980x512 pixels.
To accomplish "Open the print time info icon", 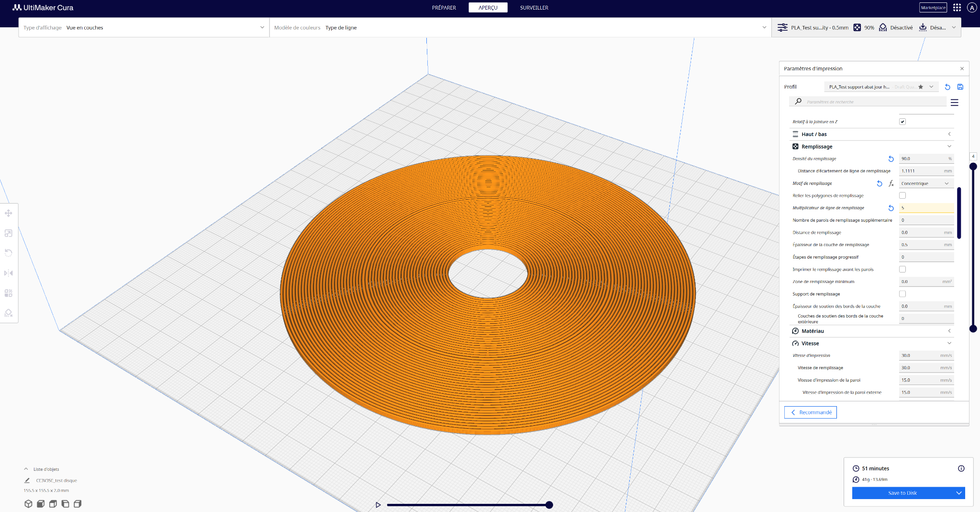I will tap(961, 468).
